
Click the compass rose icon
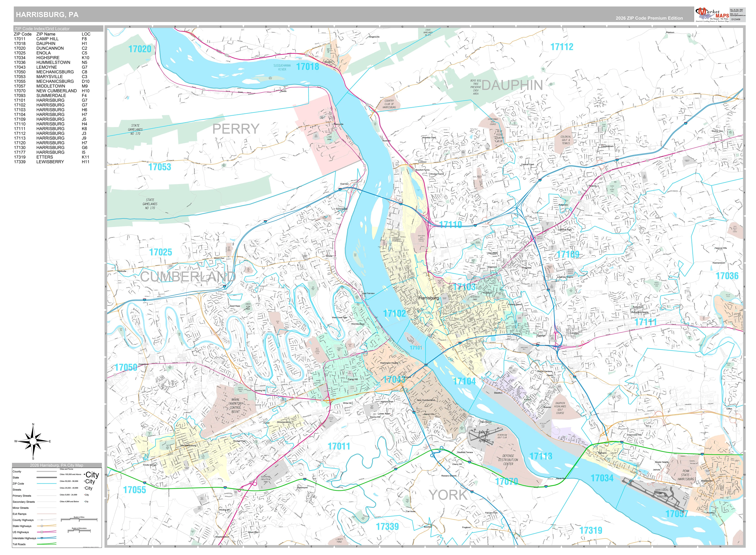[33, 441]
